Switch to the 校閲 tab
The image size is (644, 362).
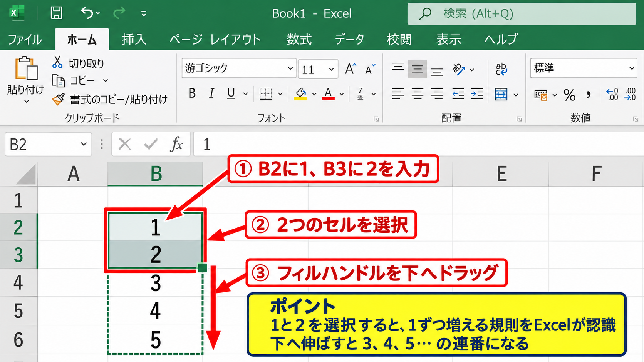(x=399, y=39)
